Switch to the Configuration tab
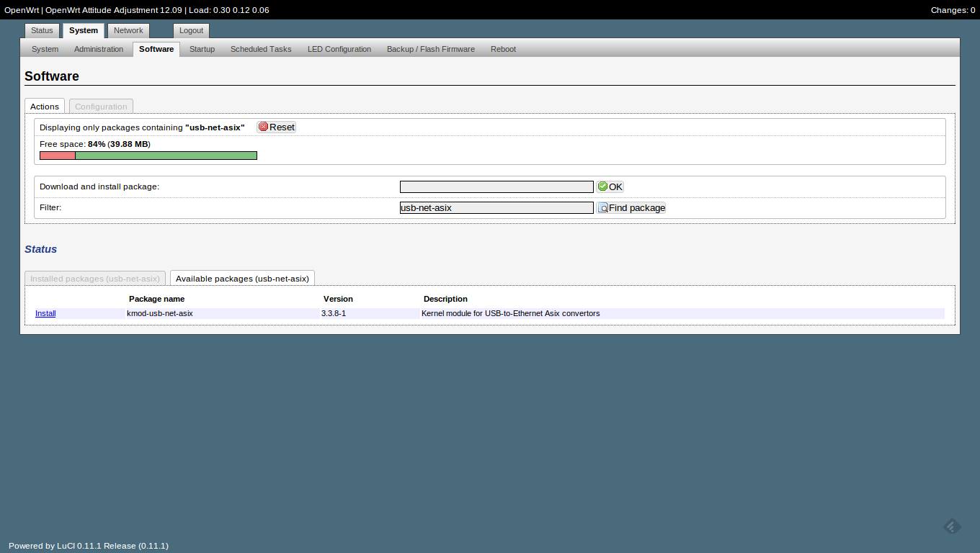980x553 pixels. pos(101,106)
